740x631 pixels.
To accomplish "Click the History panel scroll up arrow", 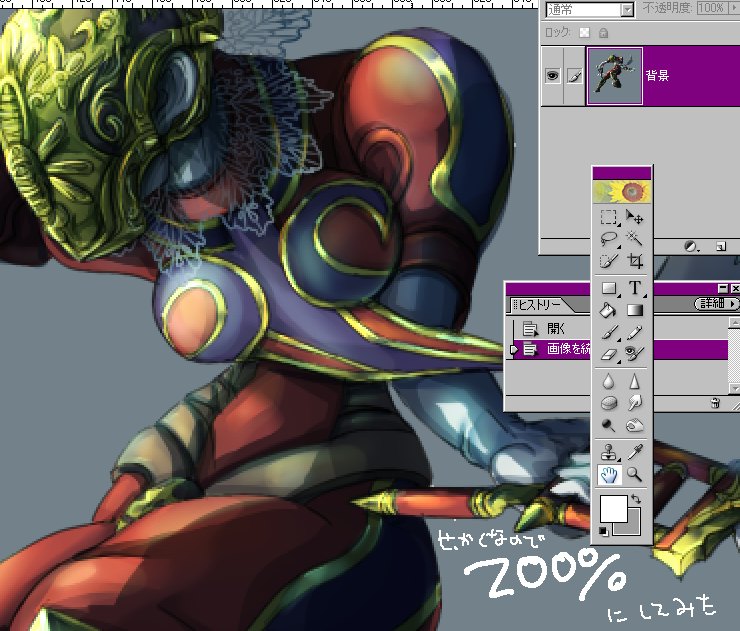I will click(x=734, y=323).
